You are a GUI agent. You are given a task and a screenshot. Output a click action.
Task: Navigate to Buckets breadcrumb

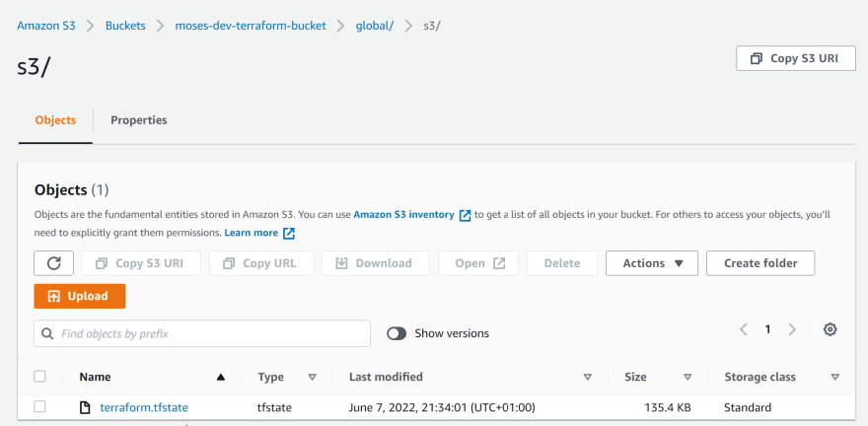[x=125, y=26]
